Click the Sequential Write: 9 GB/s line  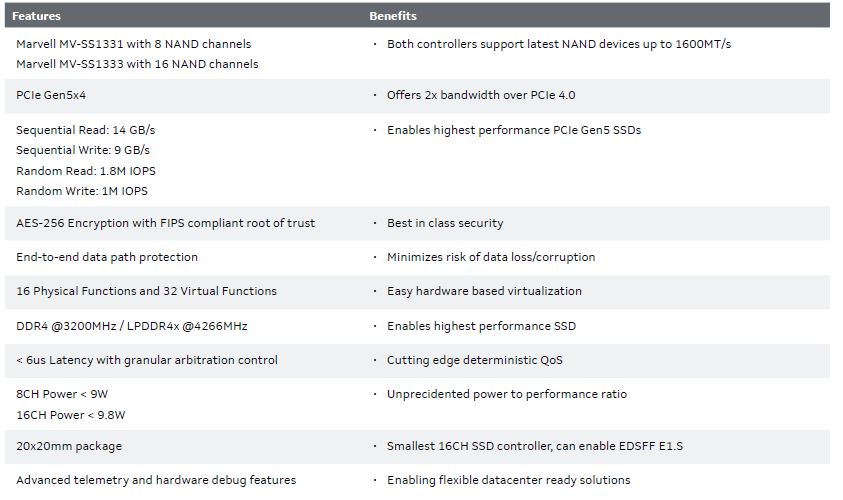click(x=85, y=151)
